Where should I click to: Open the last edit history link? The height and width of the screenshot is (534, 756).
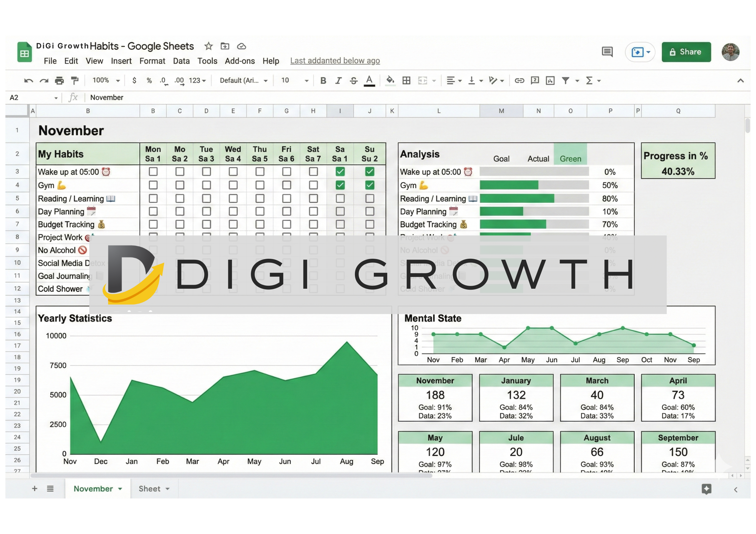point(335,61)
